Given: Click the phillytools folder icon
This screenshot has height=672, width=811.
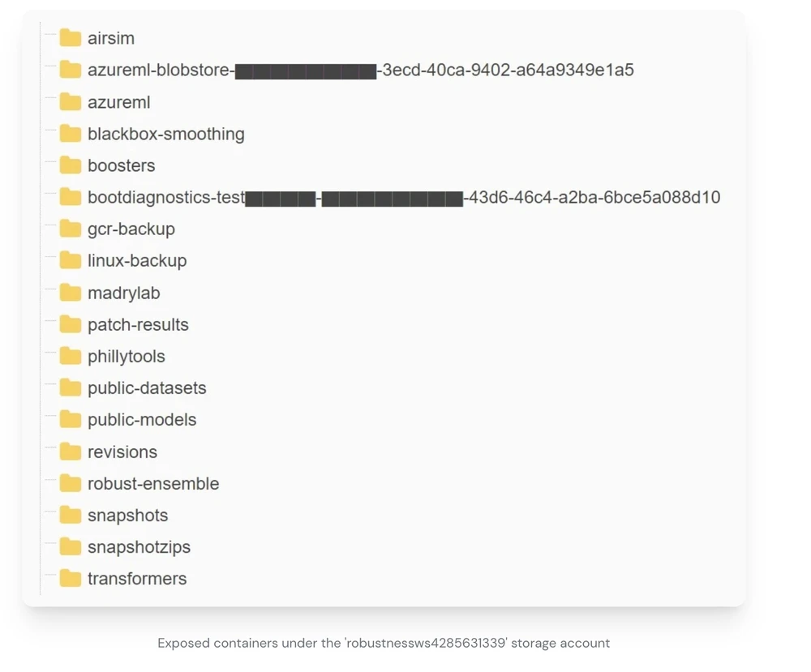Looking at the screenshot, I should (x=71, y=356).
